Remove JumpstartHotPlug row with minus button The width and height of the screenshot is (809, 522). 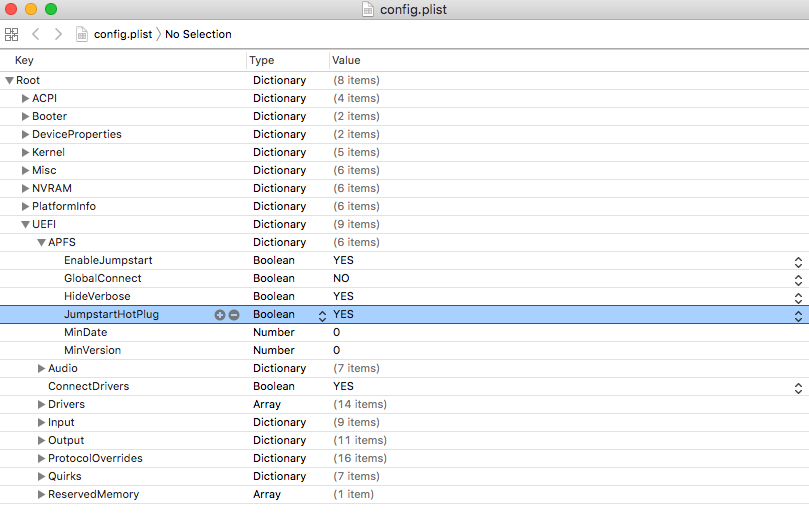point(234,315)
